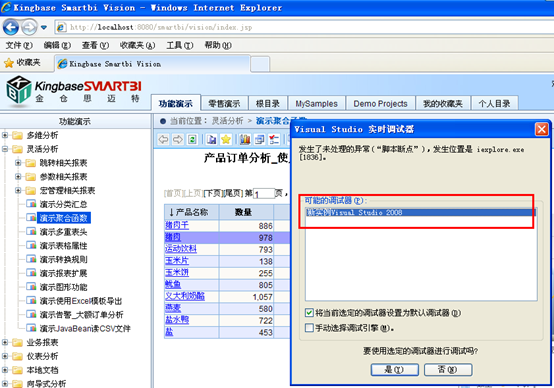Click the report save/export icon
Viewport: 554px width, 388px height.
click(x=211, y=140)
